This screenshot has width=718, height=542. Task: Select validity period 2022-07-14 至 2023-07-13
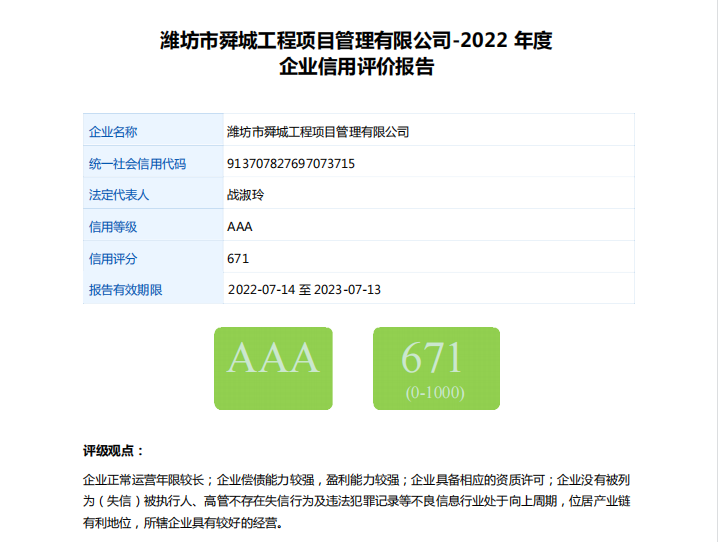pos(304,290)
